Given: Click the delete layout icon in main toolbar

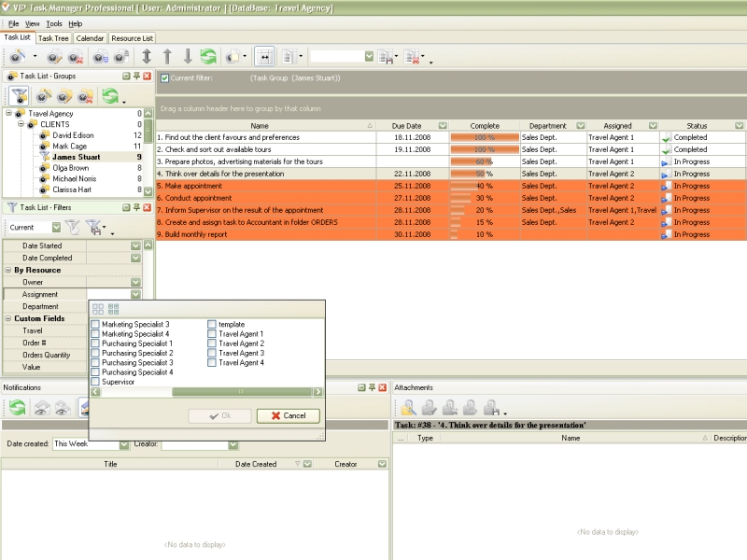Looking at the screenshot, I should [x=412, y=57].
